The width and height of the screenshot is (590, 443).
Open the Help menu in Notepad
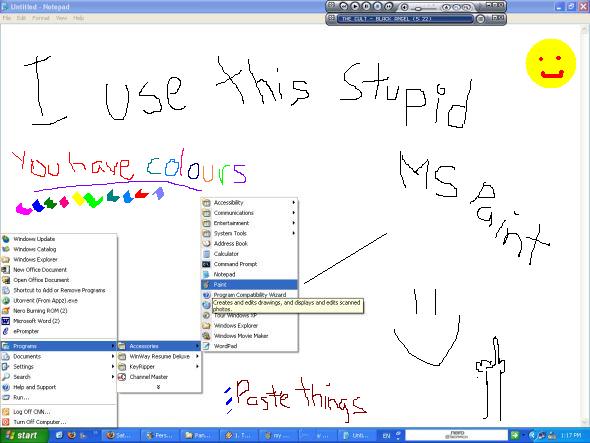coord(78,18)
